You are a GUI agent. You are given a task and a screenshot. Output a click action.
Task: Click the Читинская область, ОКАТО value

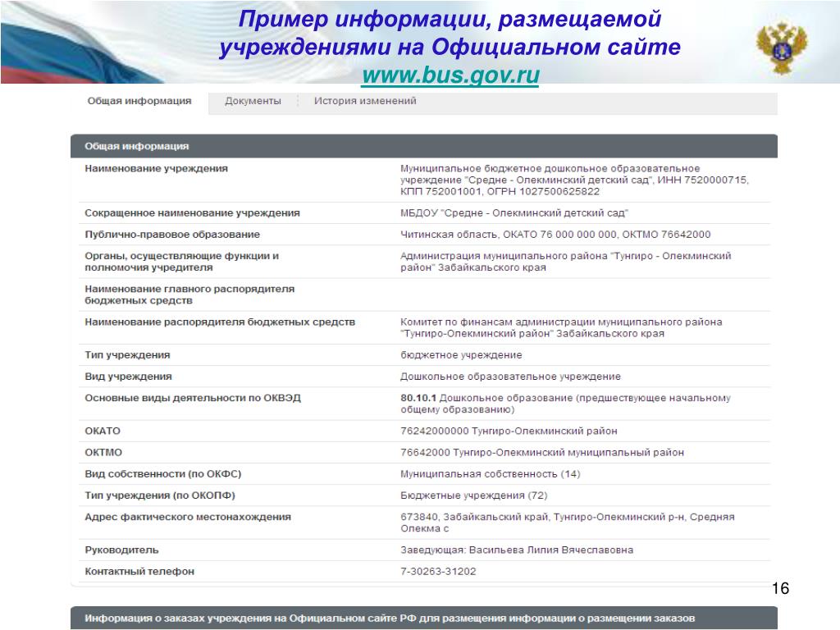click(555, 234)
